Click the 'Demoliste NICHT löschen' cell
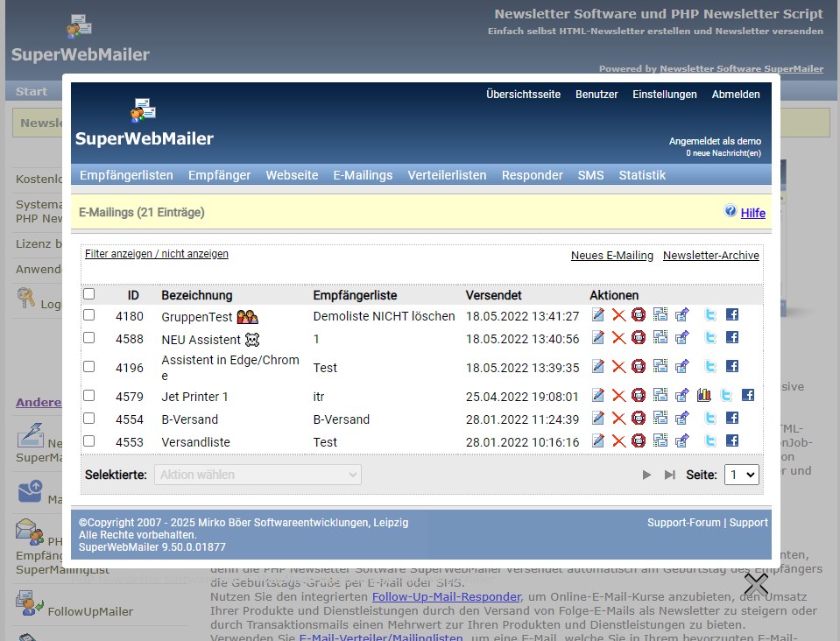This screenshot has width=840, height=641. tap(384, 316)
